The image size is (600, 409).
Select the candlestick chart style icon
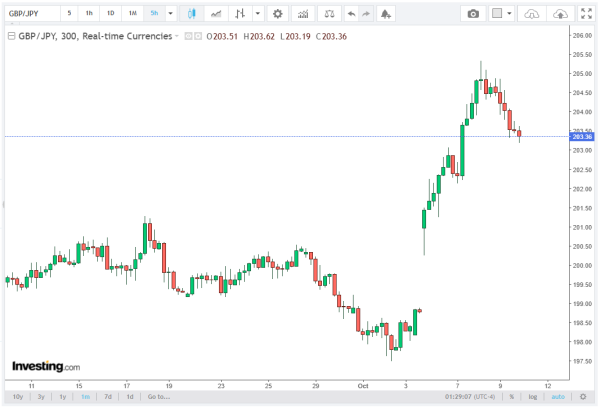[190, 13]
